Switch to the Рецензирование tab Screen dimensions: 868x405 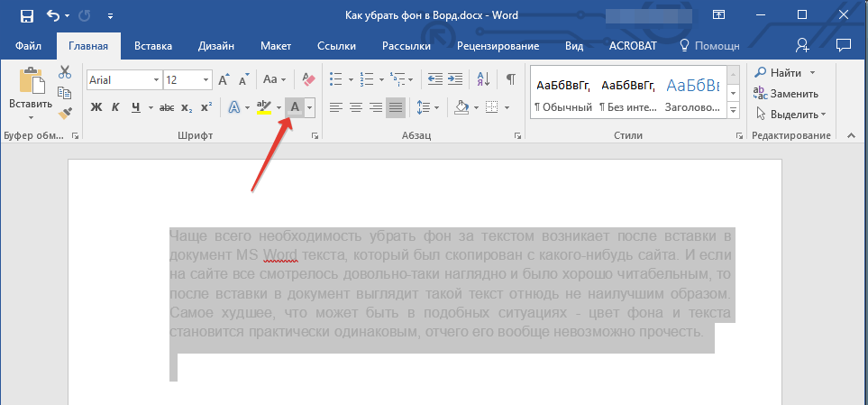(x=498, y=45)
